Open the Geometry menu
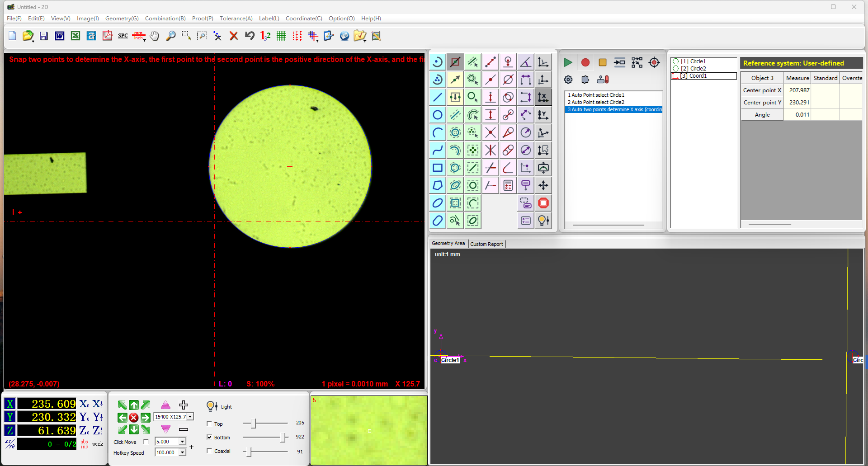This screenshot has height=466, width=868. point(122,19)
